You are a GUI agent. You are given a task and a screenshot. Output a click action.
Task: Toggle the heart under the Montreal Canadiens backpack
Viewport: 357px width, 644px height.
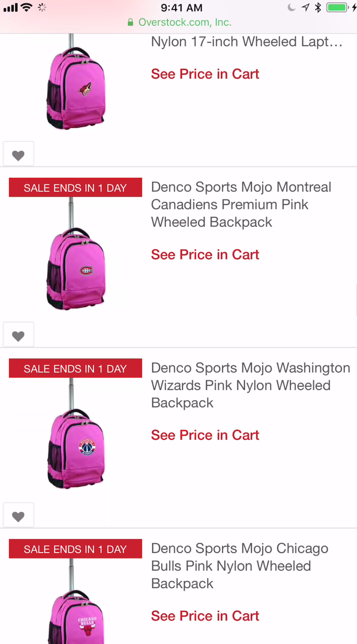(x=18, y=336)
